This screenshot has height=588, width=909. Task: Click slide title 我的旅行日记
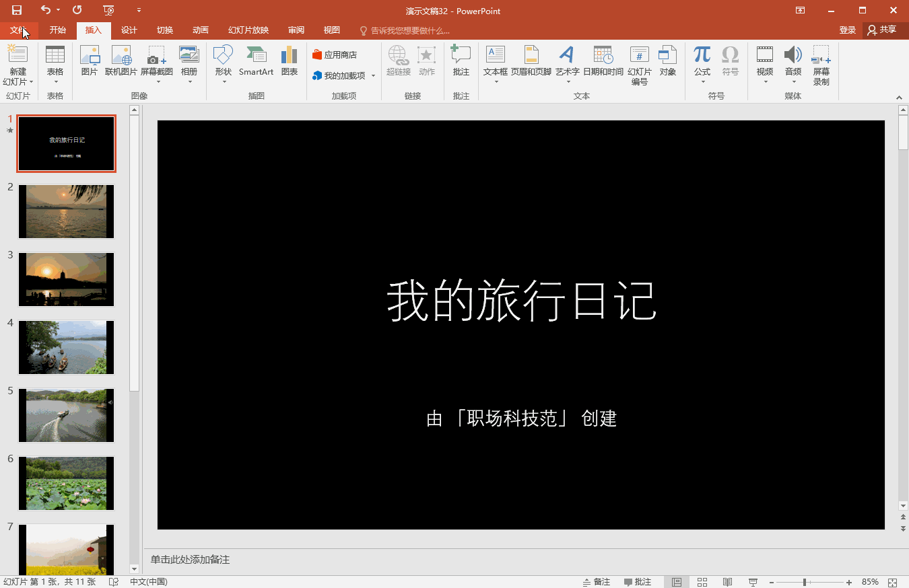[521, 301]
